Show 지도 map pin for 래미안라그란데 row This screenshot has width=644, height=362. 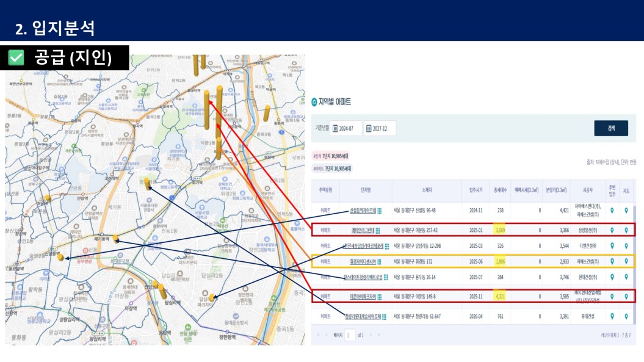pyautogui.click(x=626, y=230)
